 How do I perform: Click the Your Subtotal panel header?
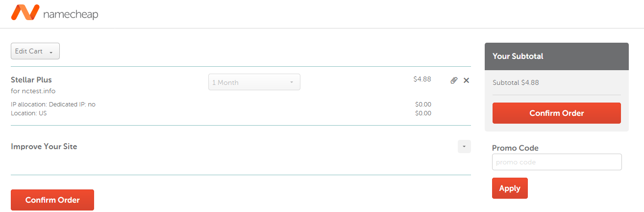[x=556, y=56]
